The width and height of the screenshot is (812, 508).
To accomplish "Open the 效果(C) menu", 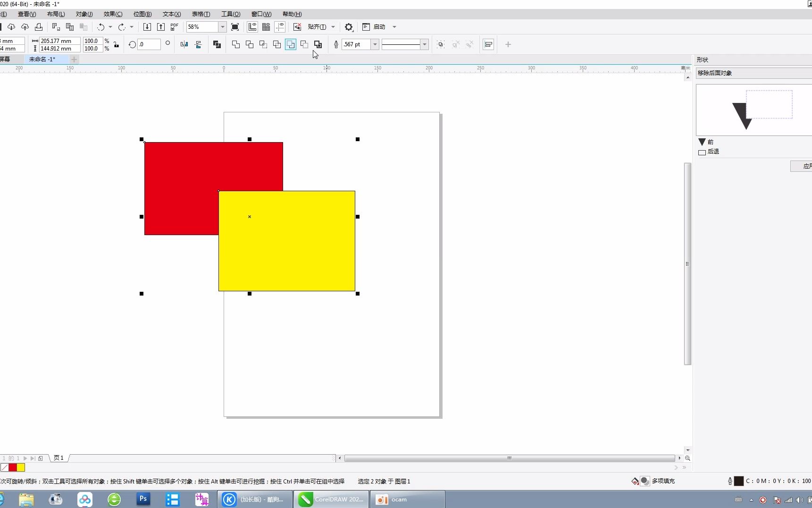I will tap(113, 14).
